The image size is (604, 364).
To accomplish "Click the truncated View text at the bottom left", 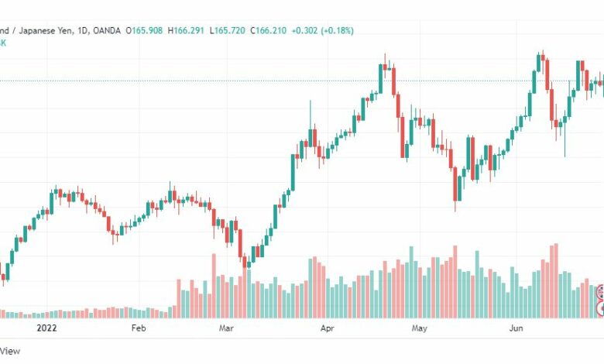I will [10, 351].
